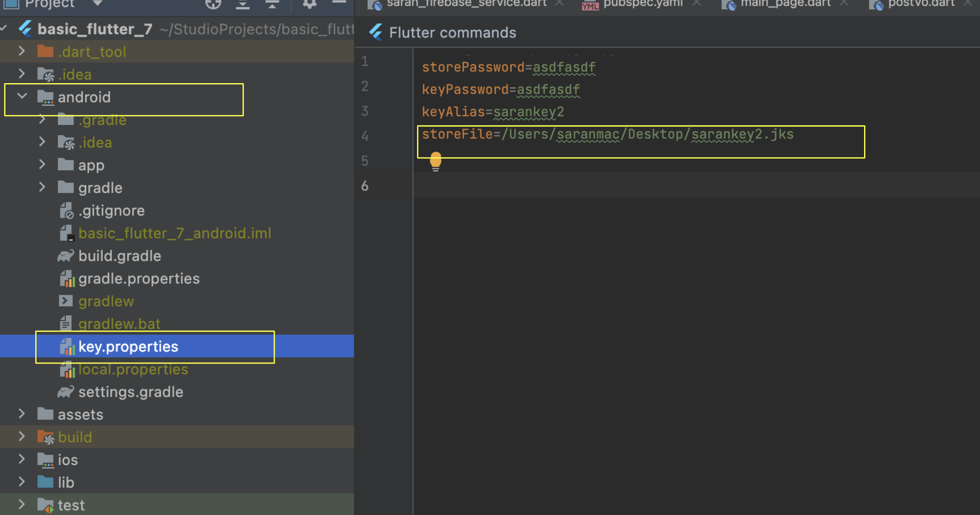
Task: Click the yellow lightbulb intention icon
Action: [x=435, y=161]
